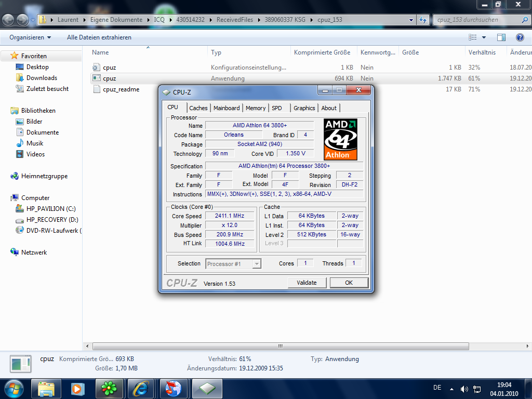
Task: Select Heimnetzgruppe in the sidebar
Action: click(x=44, y=176)
